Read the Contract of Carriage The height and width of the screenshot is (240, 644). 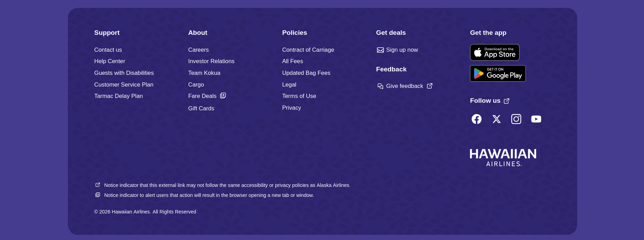[x=308, y=50]
